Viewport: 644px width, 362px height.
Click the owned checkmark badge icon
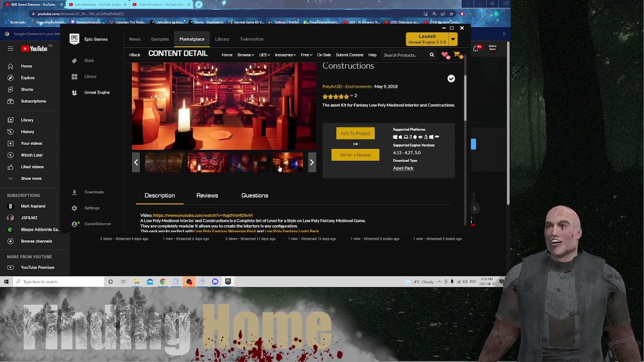tap(451, 78)
